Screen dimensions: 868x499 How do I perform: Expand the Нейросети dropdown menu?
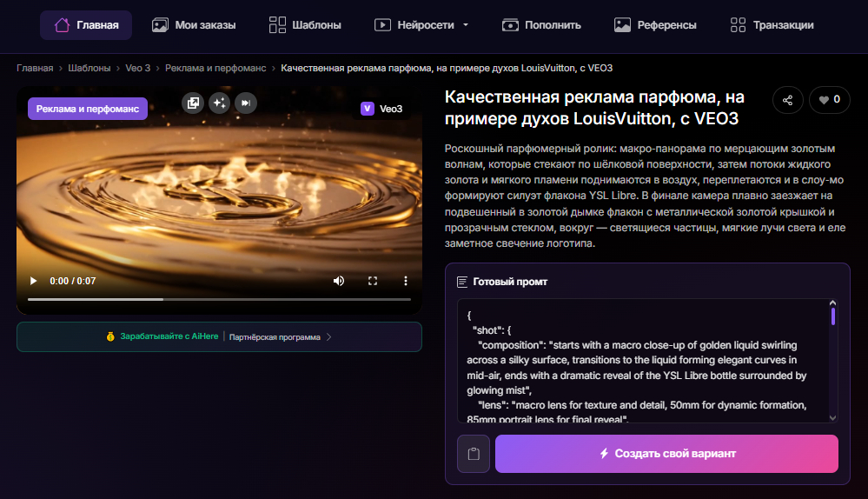click(421, 25)
